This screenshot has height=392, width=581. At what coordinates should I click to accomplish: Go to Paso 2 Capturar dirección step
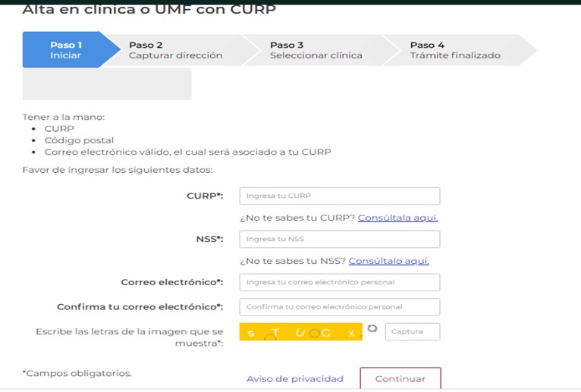175,50
